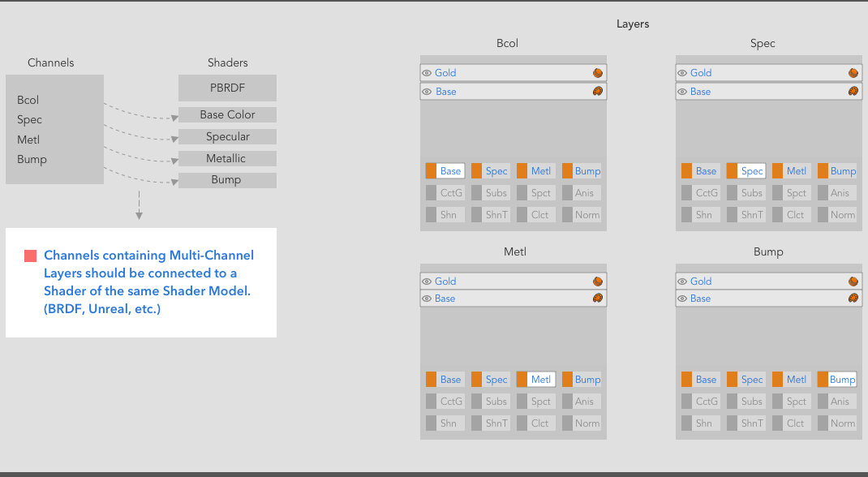
Task: Select the Base layer row in Metl panel
Action: (x=511, y=298)
